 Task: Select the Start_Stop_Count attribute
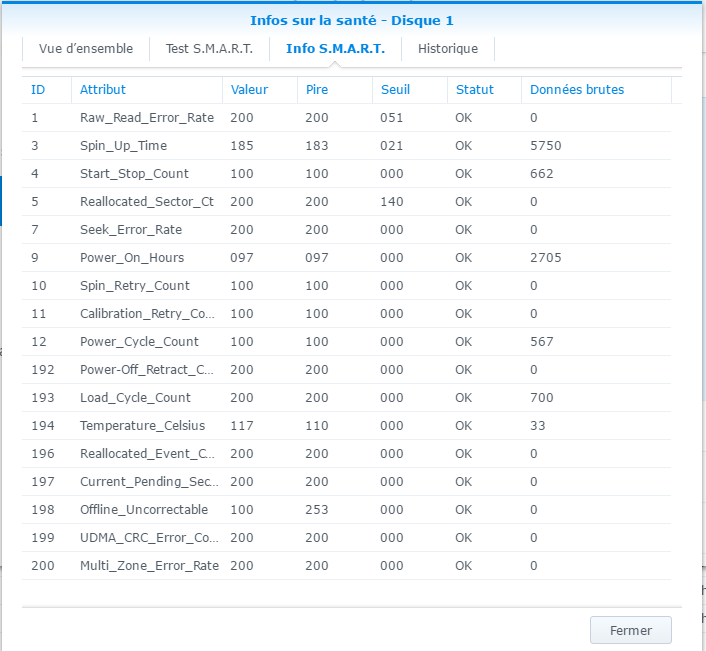134,174
